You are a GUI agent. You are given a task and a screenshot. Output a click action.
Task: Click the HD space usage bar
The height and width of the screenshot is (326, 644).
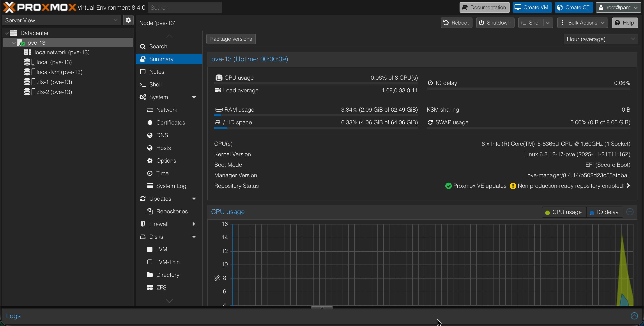[x=316, y=128]
